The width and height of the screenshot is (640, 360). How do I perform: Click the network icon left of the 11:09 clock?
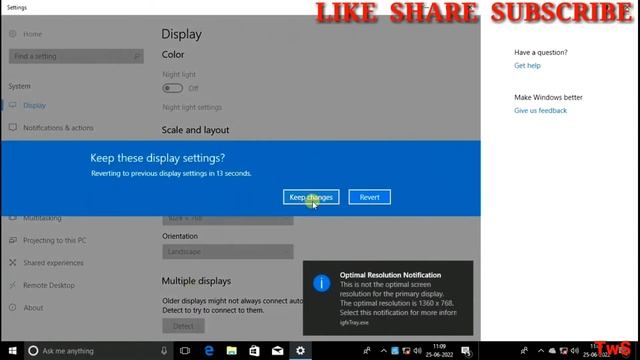pos(406,351)
